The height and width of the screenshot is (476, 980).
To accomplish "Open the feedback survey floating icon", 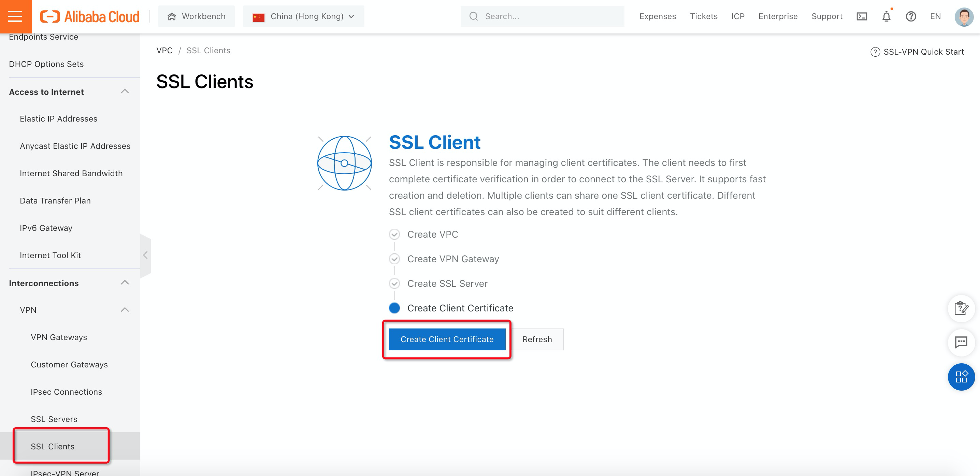I will click(x=961, y=308).
